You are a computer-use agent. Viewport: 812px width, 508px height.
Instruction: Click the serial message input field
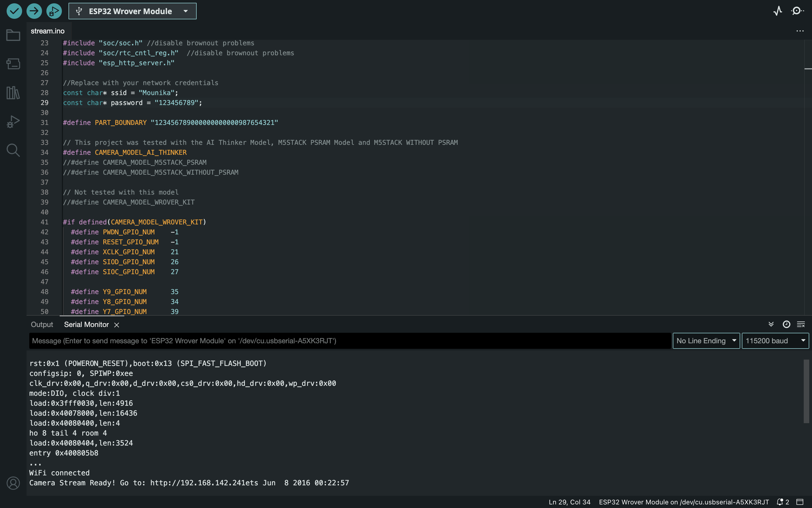point(349,341)
